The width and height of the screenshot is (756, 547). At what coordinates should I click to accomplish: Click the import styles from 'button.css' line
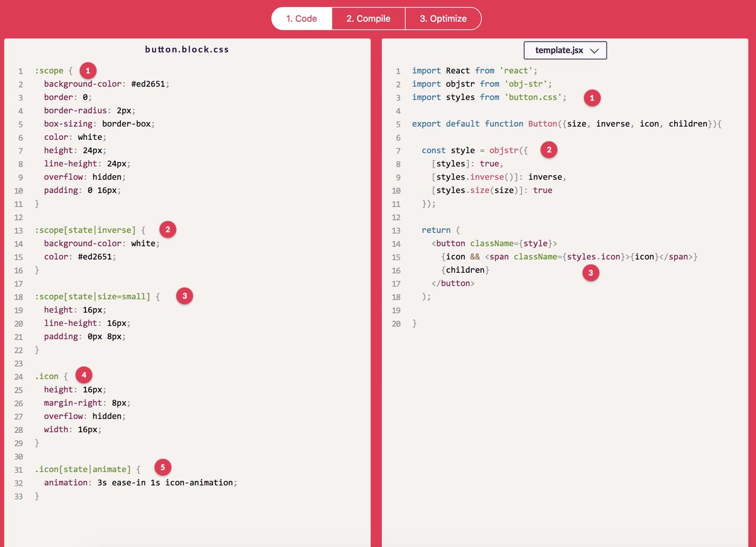(x=490, y=97)
